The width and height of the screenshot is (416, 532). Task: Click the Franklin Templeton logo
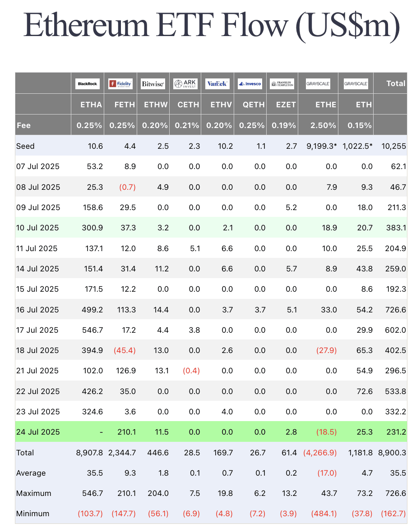point(282,83)
